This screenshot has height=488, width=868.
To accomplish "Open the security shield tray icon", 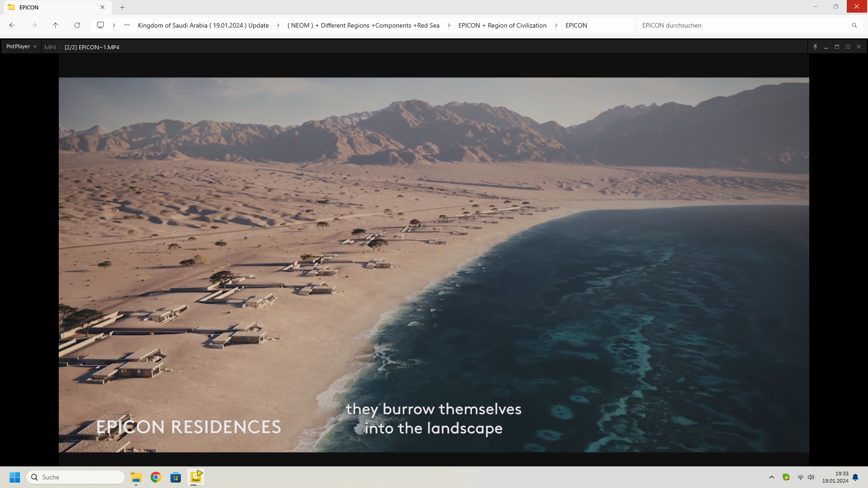I will click(x=786, y=477).
